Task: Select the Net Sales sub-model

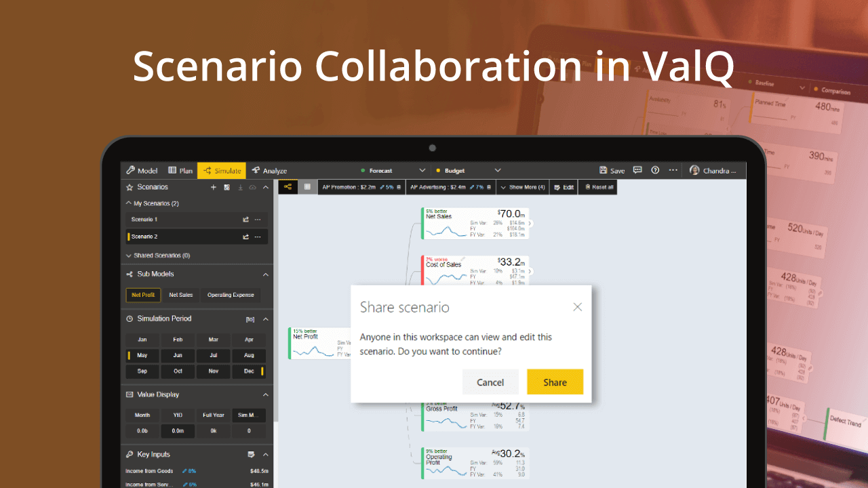Action: coord(180,295)
